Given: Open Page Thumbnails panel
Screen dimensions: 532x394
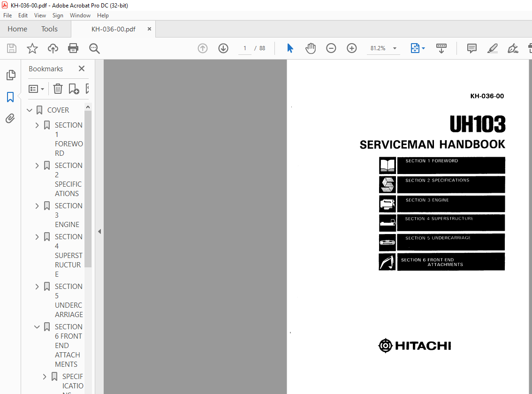Looking at the screenshot, I should coord(10,75).
